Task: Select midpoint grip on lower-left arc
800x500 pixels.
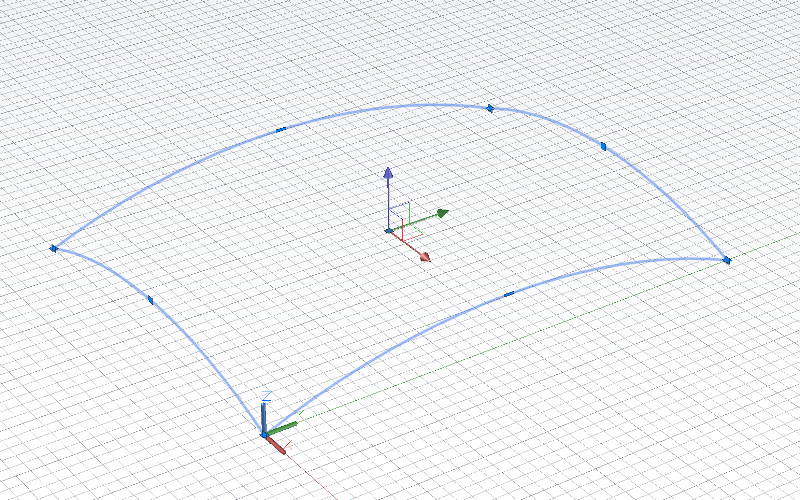Action: 150,299
